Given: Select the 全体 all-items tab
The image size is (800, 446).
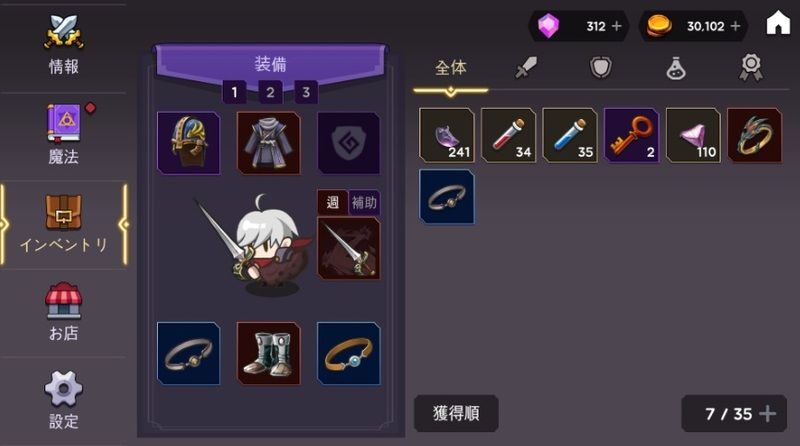Looking at the screenshot, I should (451, 68).
